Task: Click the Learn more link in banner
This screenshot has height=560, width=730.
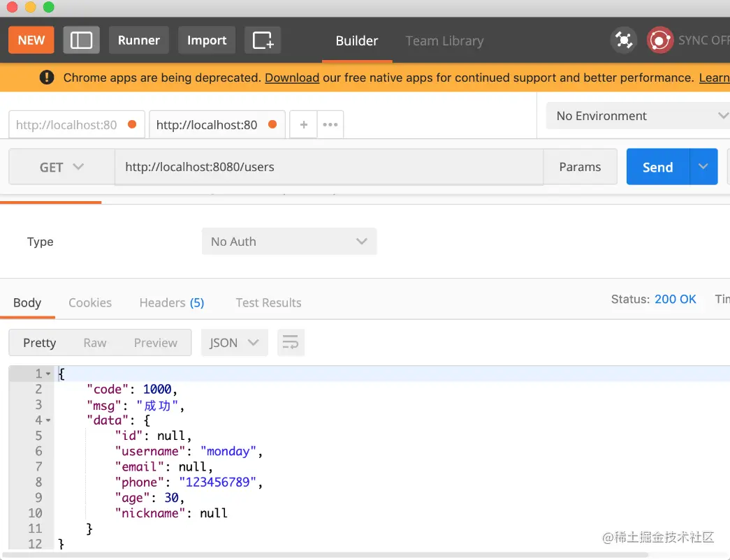Action: (x=714, y=78)
